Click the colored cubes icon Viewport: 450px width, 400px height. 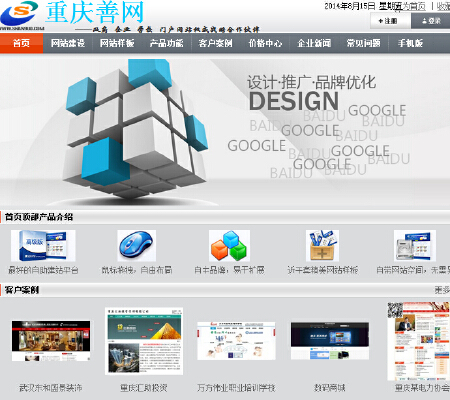(229, 246)
